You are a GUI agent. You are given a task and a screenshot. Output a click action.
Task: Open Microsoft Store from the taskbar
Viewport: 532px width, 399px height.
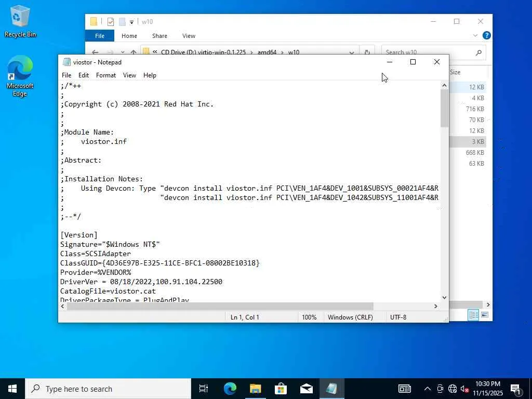tap(281, 389)
